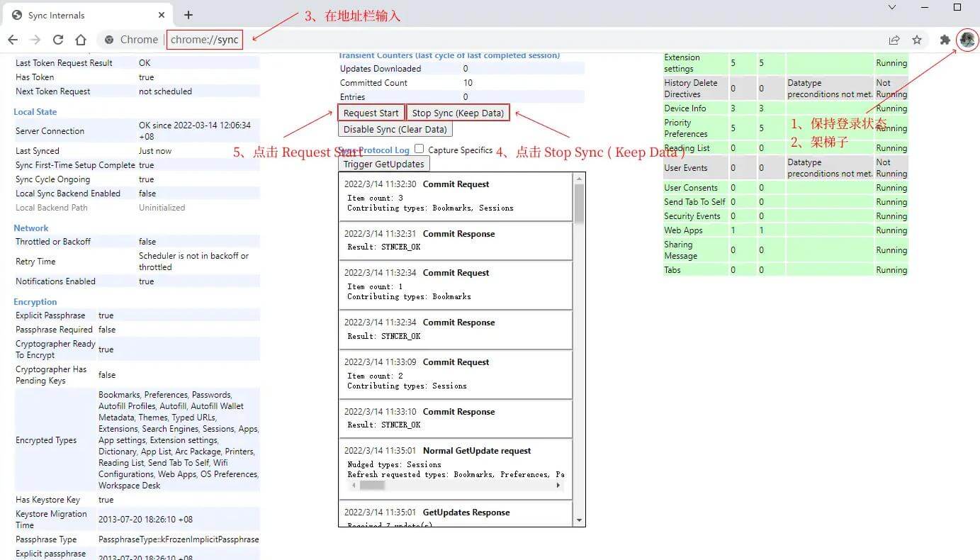Open the tab search chevron dropdown
980x560 pixels.
pyautogui.click(x=892, y=7)
